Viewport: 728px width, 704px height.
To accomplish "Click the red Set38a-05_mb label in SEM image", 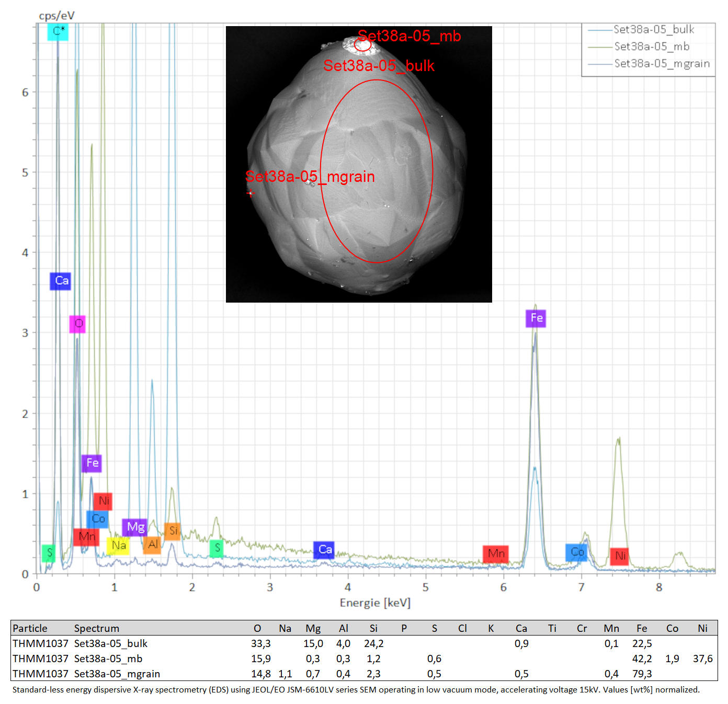I will (x=409, y=36).
